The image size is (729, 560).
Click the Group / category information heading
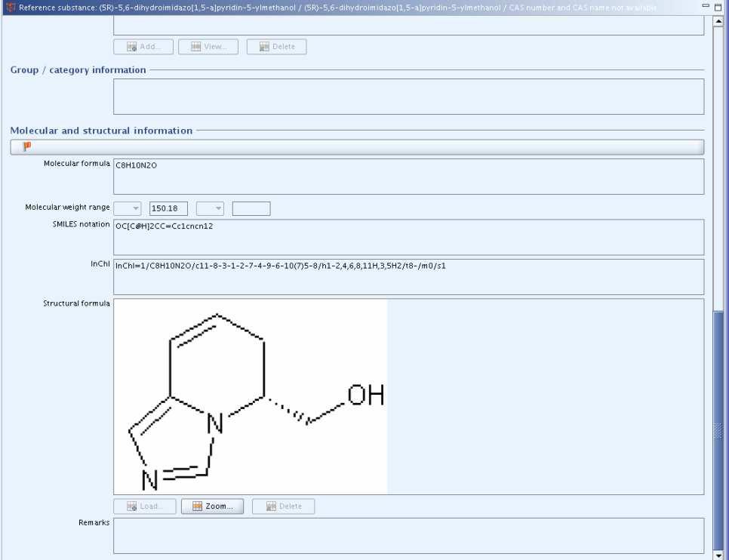[78, 69]
